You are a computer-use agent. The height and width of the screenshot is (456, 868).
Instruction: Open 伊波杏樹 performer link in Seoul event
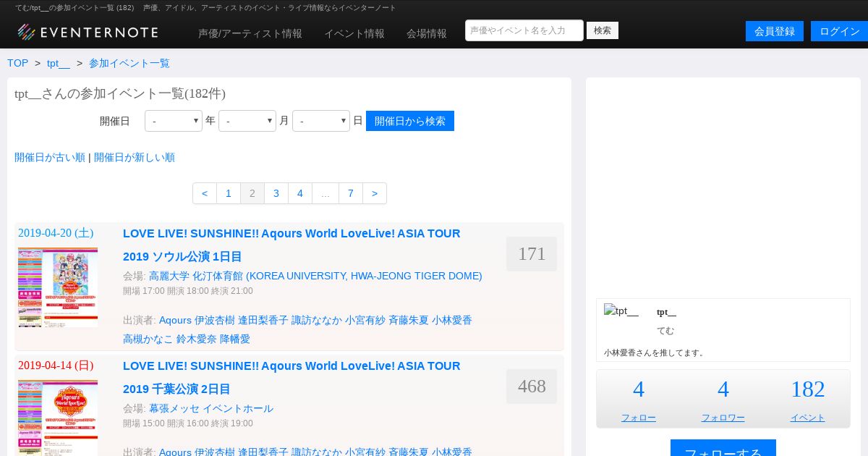click(215, 320)
